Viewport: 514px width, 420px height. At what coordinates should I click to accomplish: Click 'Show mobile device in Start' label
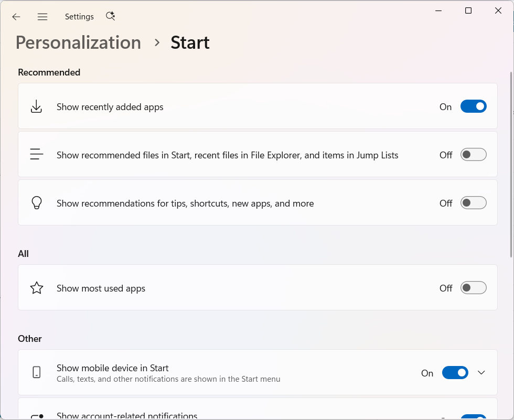(x=113, y=368)
